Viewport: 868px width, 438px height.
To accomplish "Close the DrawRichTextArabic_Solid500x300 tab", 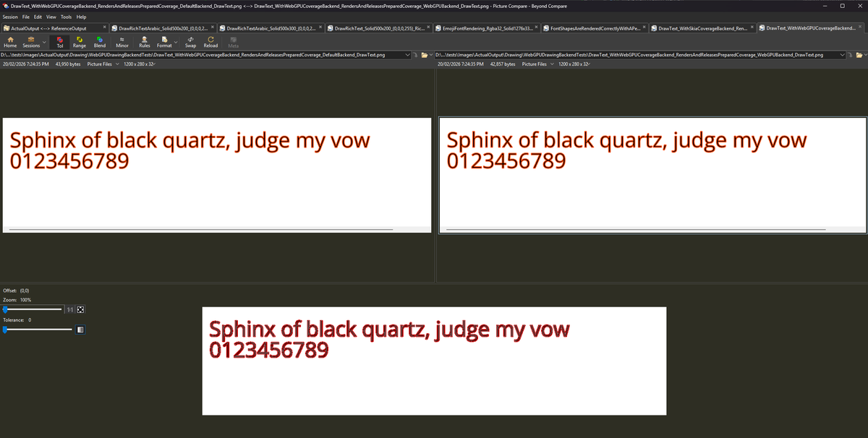I will pos(320,28).
